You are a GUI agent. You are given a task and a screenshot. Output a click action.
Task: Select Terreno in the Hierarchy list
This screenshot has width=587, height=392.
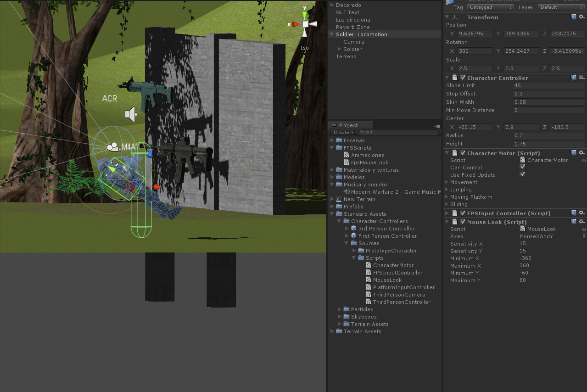346,56
